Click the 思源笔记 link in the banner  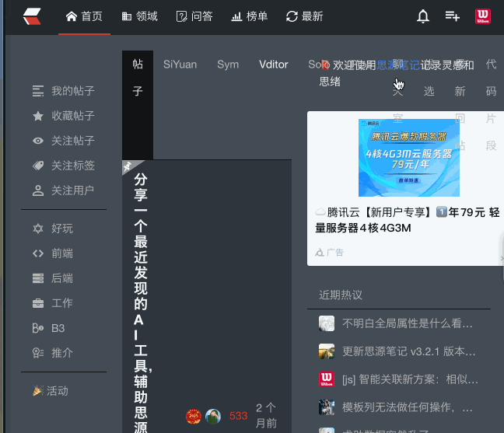coord(398,65)
